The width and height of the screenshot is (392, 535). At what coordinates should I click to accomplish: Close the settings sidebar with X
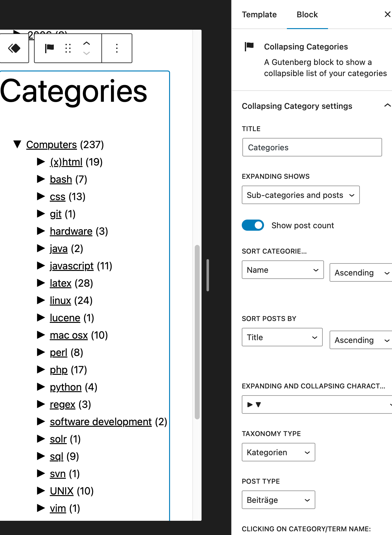(x=387, y=14)
